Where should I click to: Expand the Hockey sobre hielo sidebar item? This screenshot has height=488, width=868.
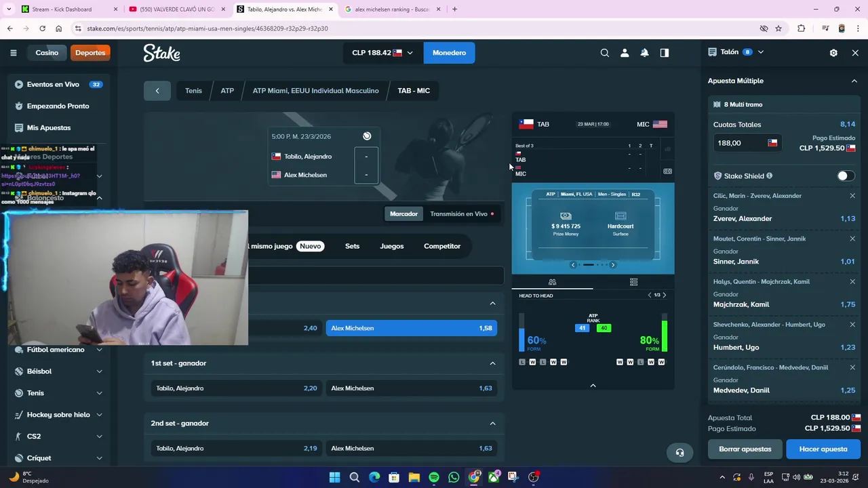99,415
